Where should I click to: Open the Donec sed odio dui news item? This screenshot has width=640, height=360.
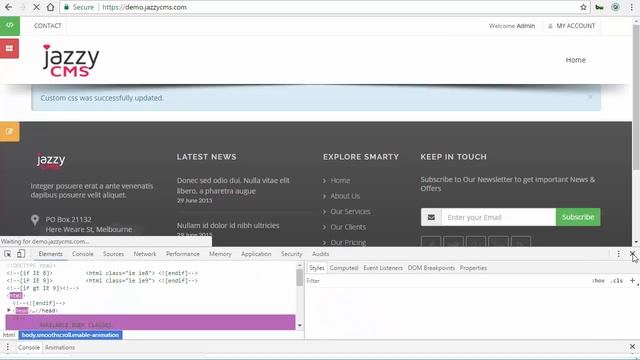(233, 186)
